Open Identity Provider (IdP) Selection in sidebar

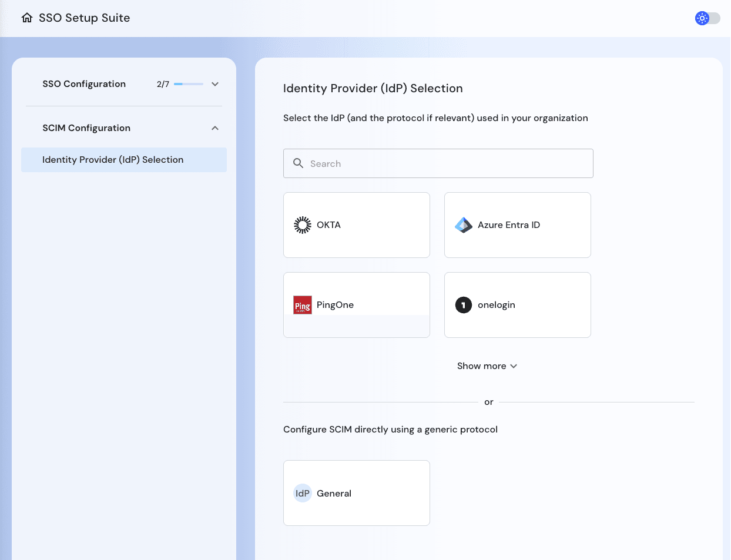point(112,159)
